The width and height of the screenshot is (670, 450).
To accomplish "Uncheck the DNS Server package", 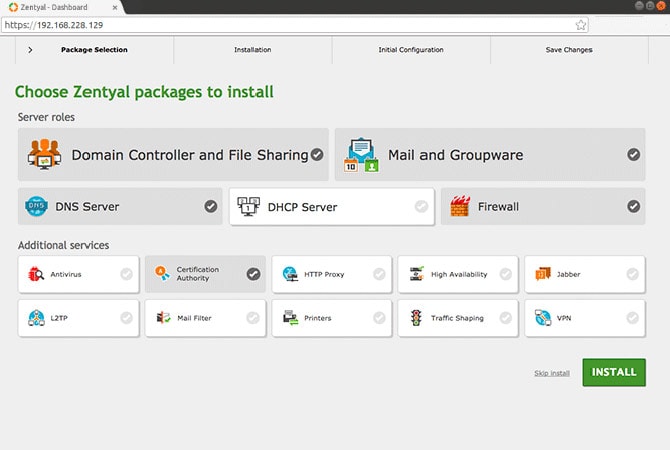I will (210, 206).
